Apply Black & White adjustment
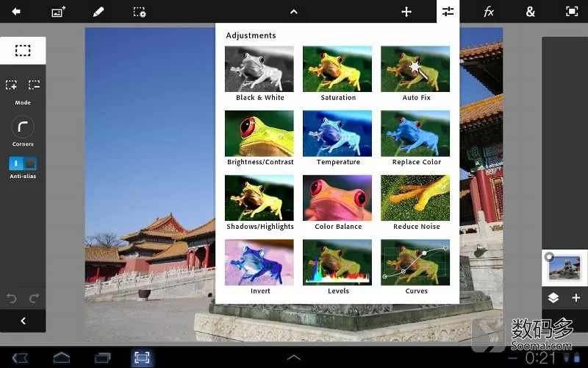 click(x=259, y=74)
